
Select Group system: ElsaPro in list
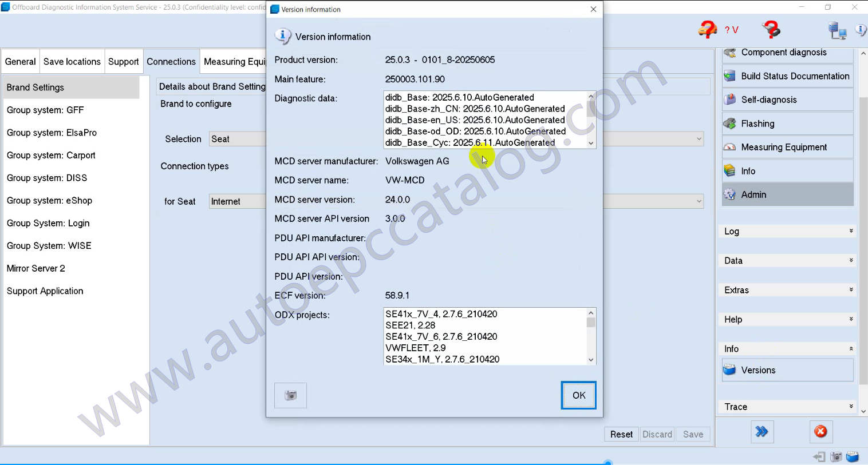[x=52, y=133]
